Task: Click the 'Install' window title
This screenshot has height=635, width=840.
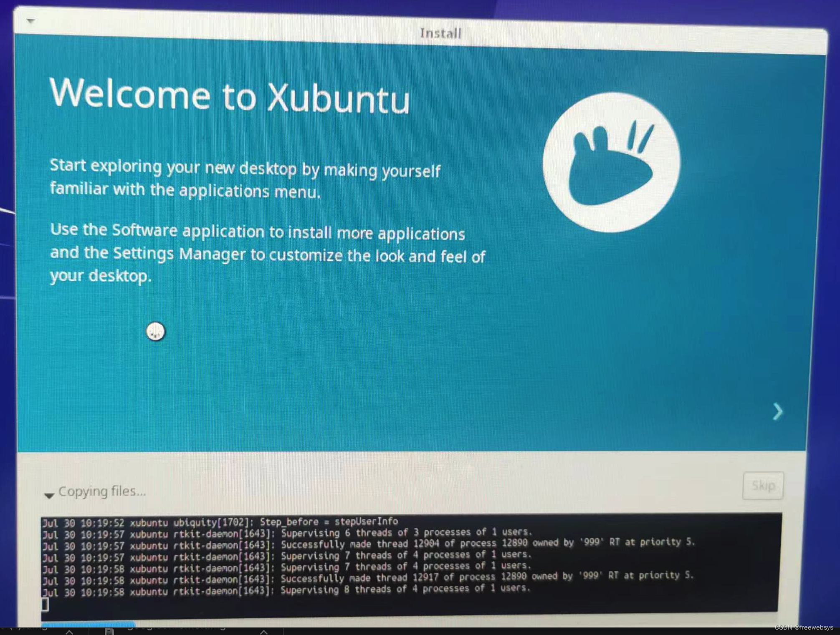Action: pyautogui.click(x=440, y=33)
